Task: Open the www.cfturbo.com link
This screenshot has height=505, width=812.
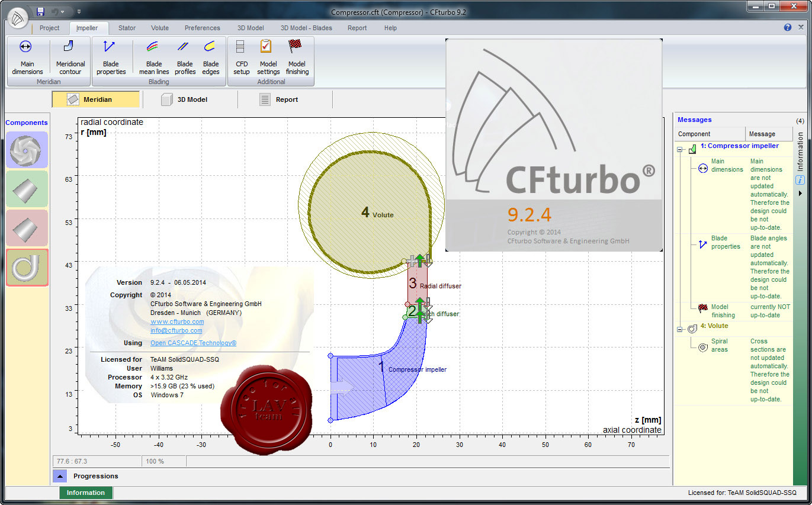Action: (177, 321)
